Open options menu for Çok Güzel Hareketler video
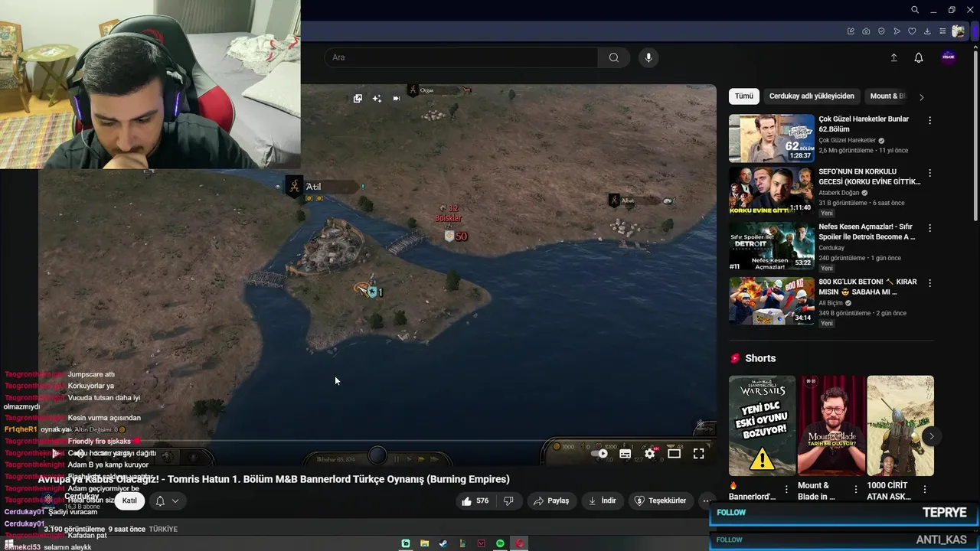The image size is (980, 551). click(929, 121)
